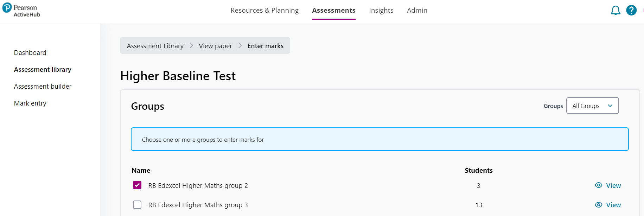This screenshot has height=216, width=644.
Task: Click the help question mark icon
Action: pos(631,11)
